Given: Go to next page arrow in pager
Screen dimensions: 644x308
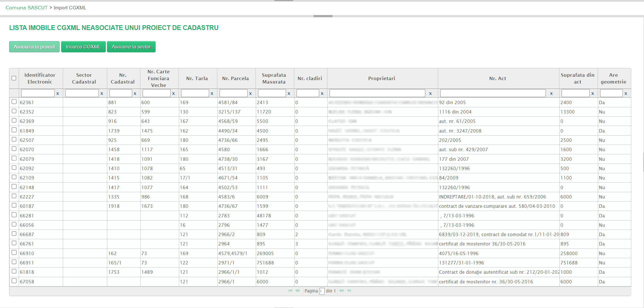Looking at the screenshot, I should 342,291.
